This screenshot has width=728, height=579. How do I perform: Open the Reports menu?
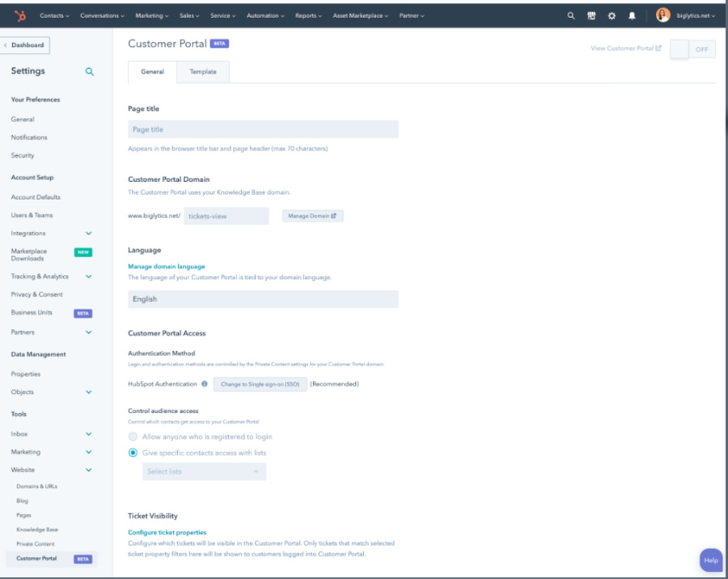pyautogui.click(x=308, y=16)
